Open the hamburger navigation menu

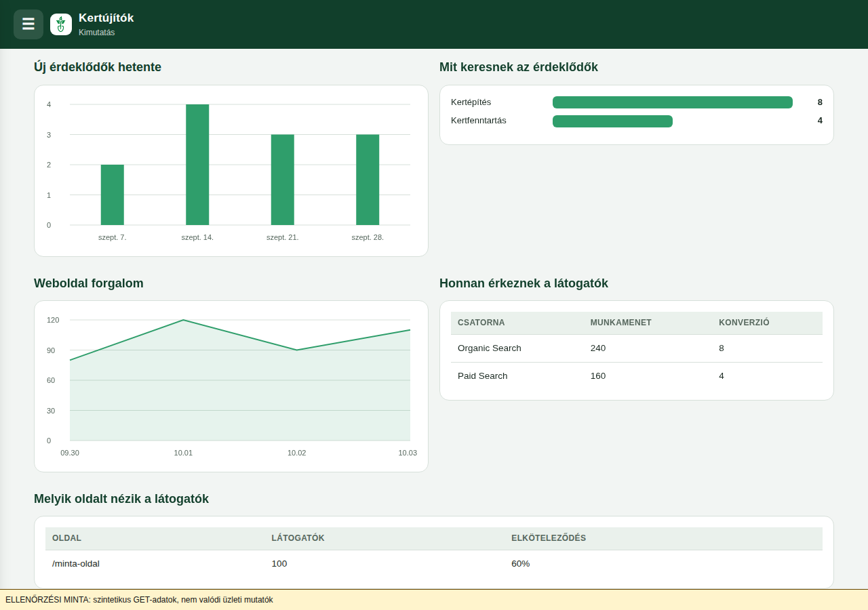click(x=28, y=24)
